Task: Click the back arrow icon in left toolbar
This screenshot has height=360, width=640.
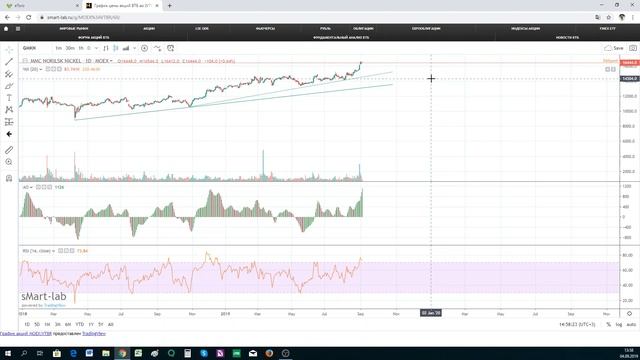Action: [9, 134]
